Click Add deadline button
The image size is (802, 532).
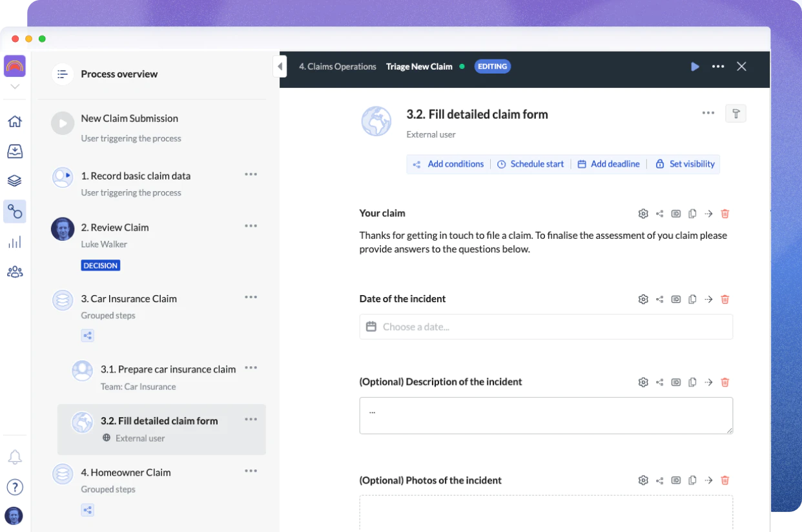(608, 164)
